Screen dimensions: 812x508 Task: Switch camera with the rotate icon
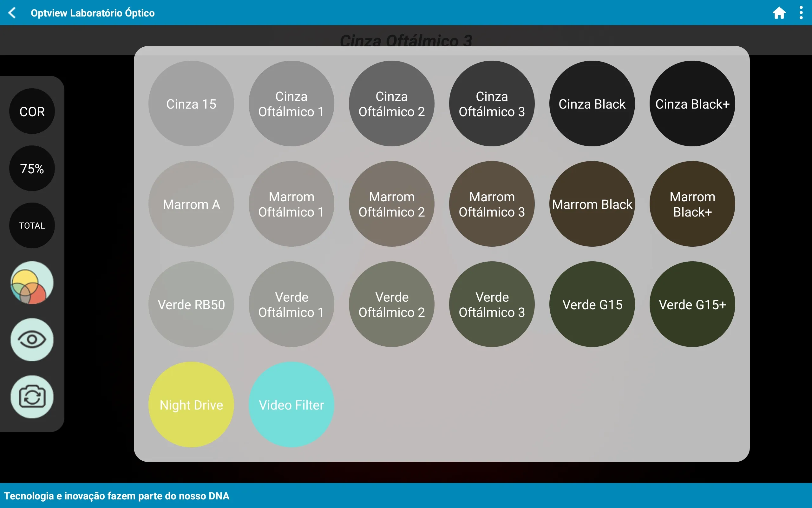[x=32, y=397]
